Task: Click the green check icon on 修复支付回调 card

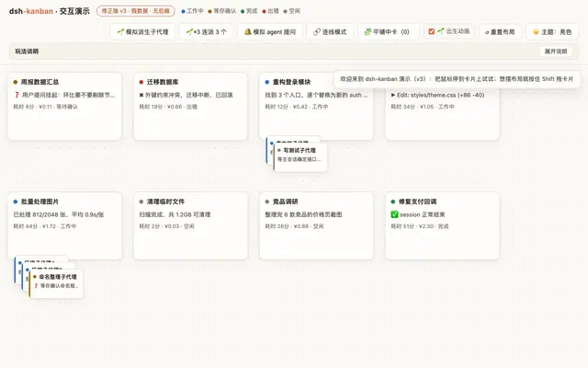Action: 394,214
